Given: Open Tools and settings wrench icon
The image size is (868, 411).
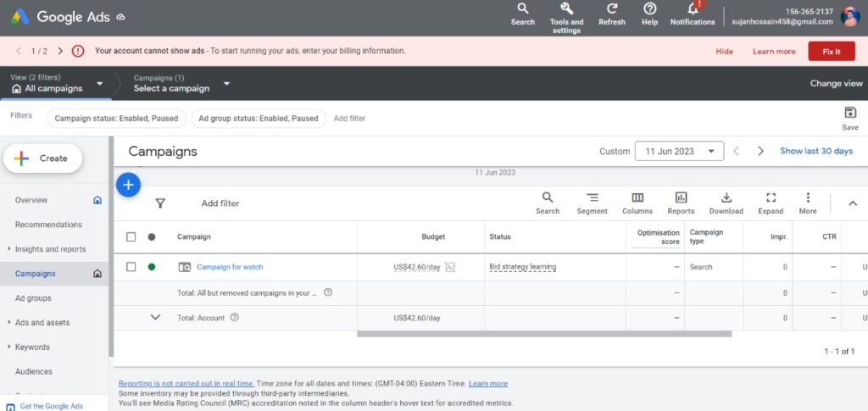Looking at the screenshot, I should click(566, 9).
